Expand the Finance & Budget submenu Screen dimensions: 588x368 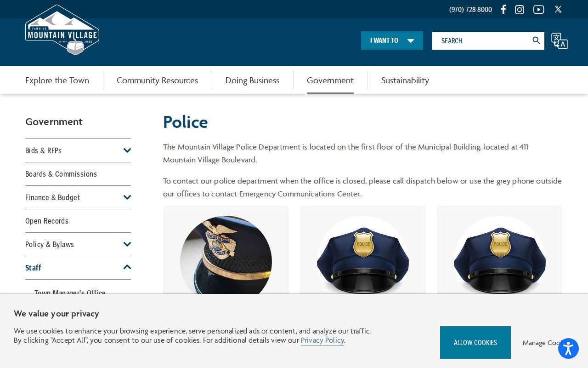(127, 197)
